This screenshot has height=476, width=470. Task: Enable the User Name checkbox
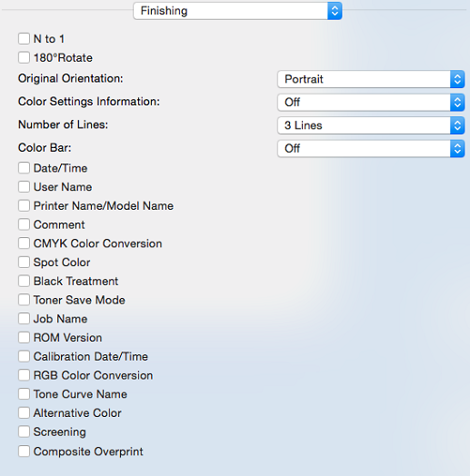point(24,187)
